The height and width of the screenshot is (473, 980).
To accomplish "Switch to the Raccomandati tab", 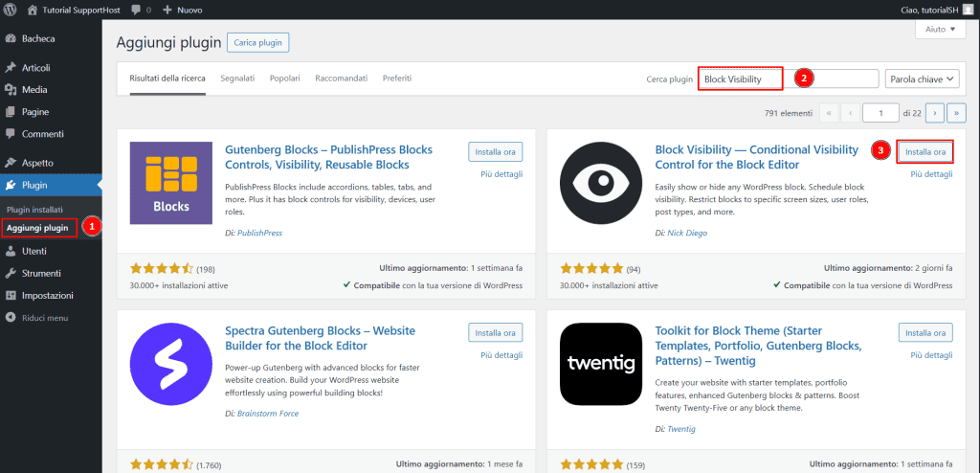I will tap(342, 79).
